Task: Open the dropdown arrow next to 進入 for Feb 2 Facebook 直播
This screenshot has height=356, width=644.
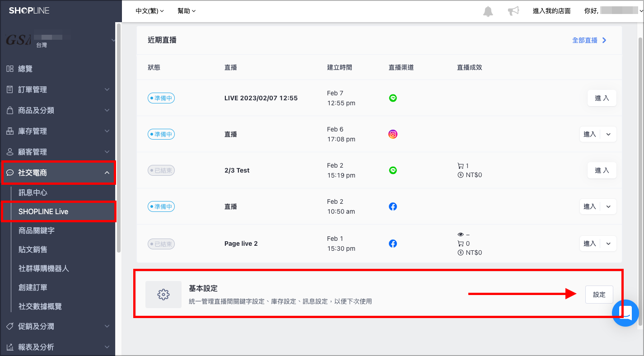Action: coord(608,206)
